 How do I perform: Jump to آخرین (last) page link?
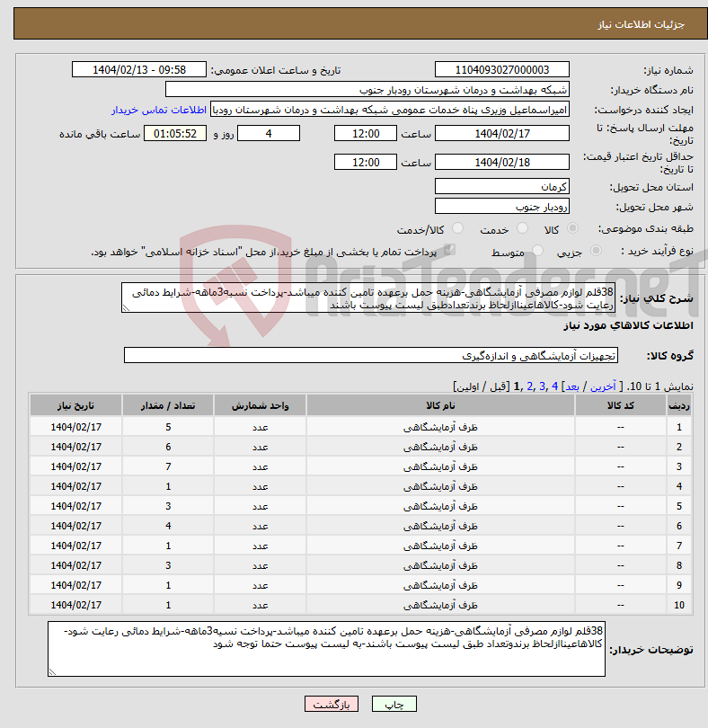603,386
